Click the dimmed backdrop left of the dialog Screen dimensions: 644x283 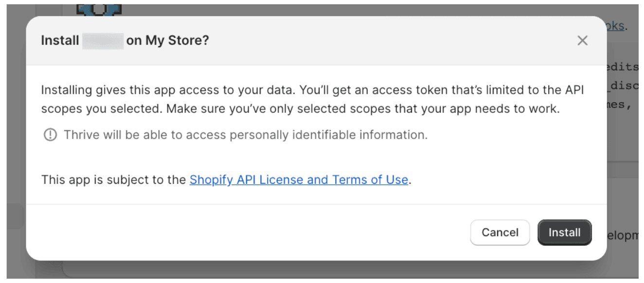click(15, 146)
